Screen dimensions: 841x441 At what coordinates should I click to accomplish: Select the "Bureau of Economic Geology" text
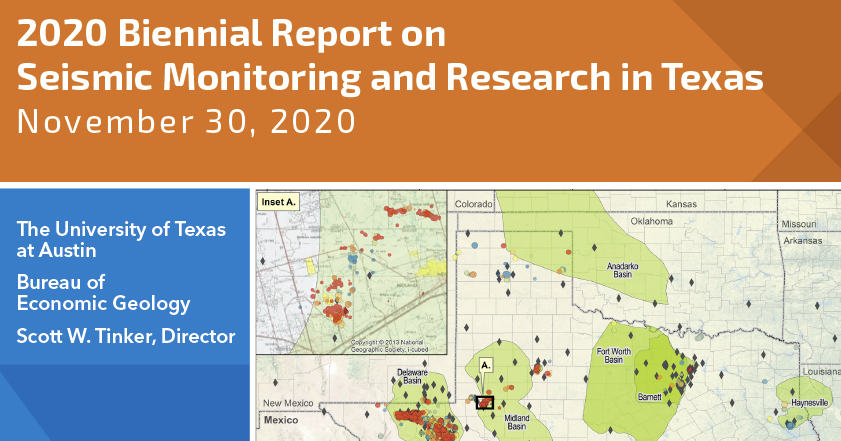click(x=104, y=293)
